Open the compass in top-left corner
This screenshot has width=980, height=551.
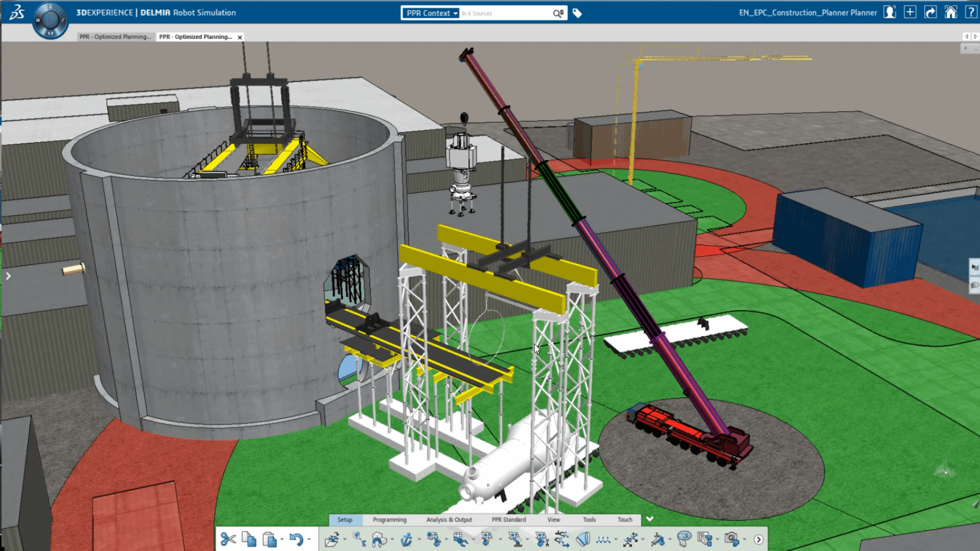(50, 20)
